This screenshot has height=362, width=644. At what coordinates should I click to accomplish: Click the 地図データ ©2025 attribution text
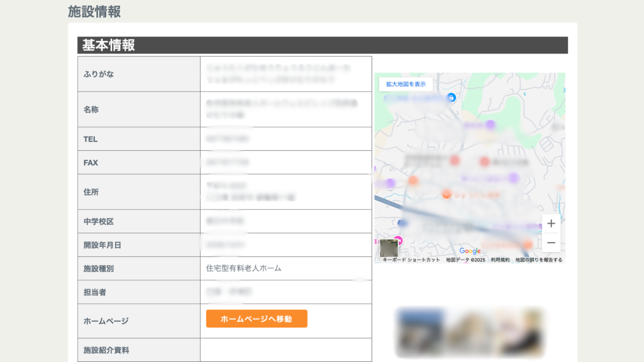pos(465,260)
